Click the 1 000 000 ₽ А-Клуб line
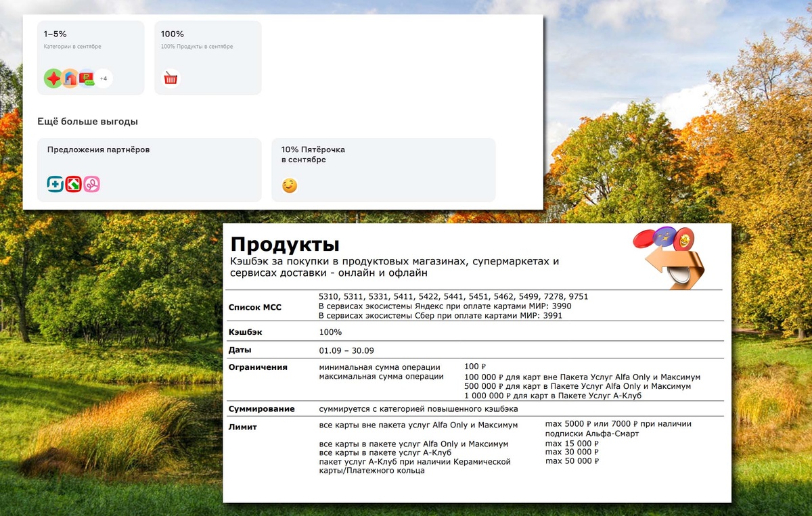Screen dimensions: 812x516 click(x=553, y=396)
